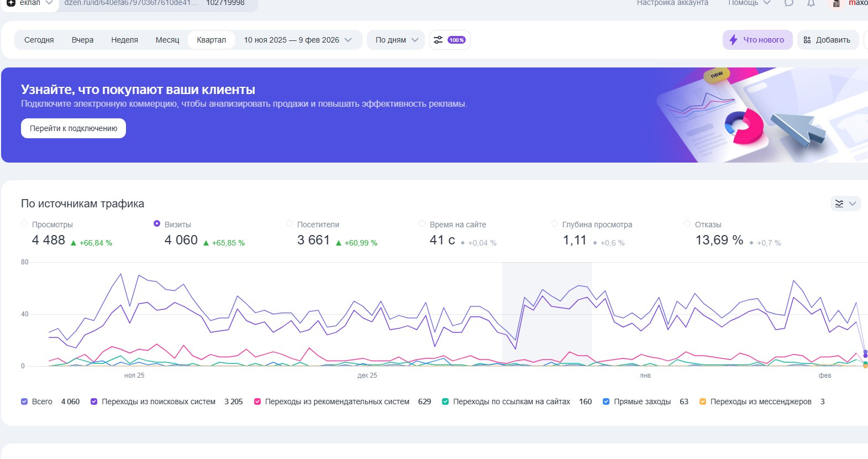
Task: Select the Отказы metric radio button
Action: coord(687,224)
